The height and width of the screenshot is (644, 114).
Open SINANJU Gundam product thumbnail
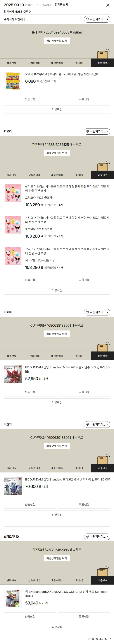pos(13,374)
